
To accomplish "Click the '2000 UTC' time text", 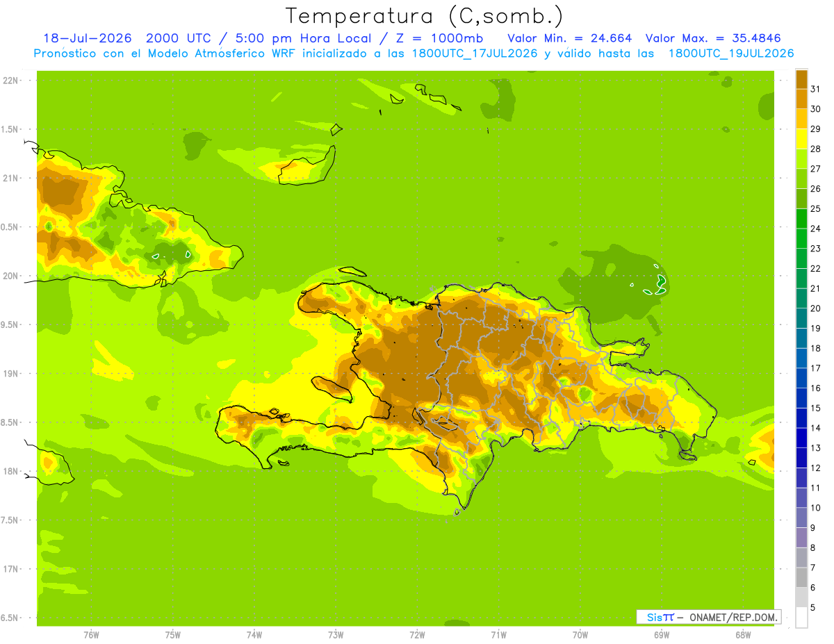I will click(176, 38).
